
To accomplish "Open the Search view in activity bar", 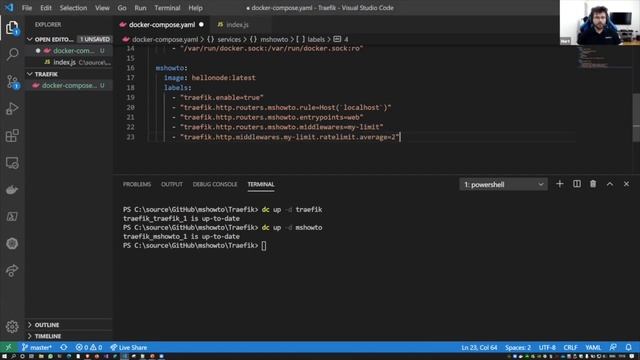I will [x=12, y=54].
